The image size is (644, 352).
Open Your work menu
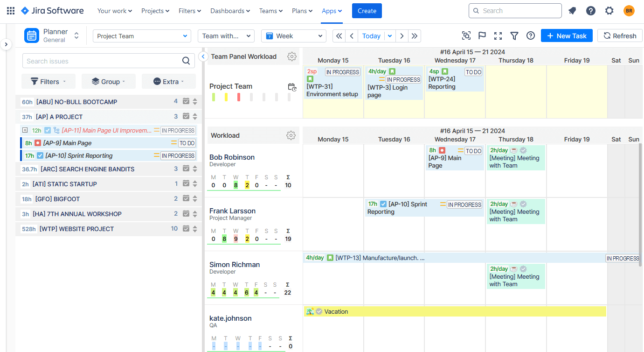coord(115,11)
